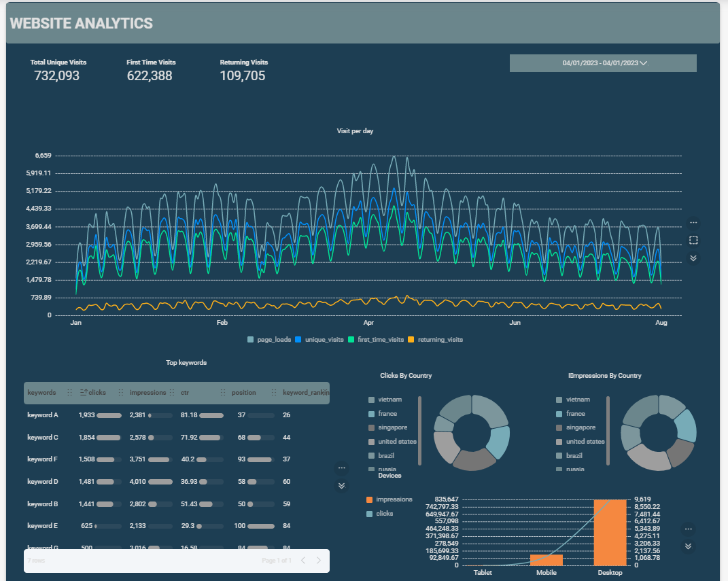Sort table by ctr column header
The image size is (728, 581).
click(x=185, y=393)
